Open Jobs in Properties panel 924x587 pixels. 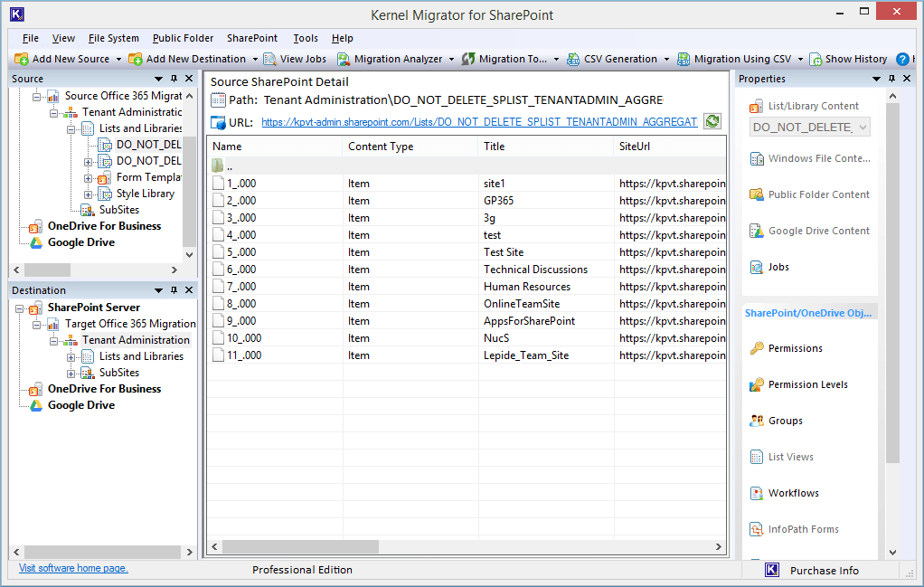(769, 267)
